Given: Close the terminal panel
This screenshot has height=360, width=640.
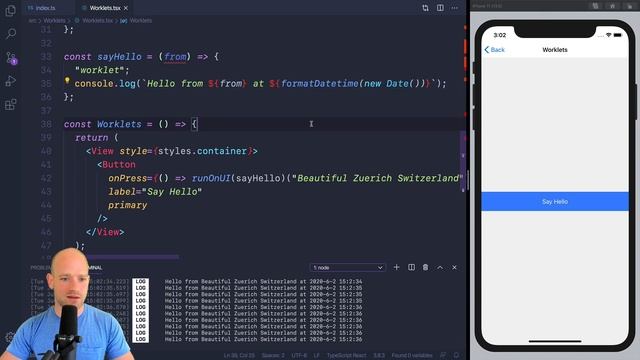Looking at the screenshot, I should point(454,267).
